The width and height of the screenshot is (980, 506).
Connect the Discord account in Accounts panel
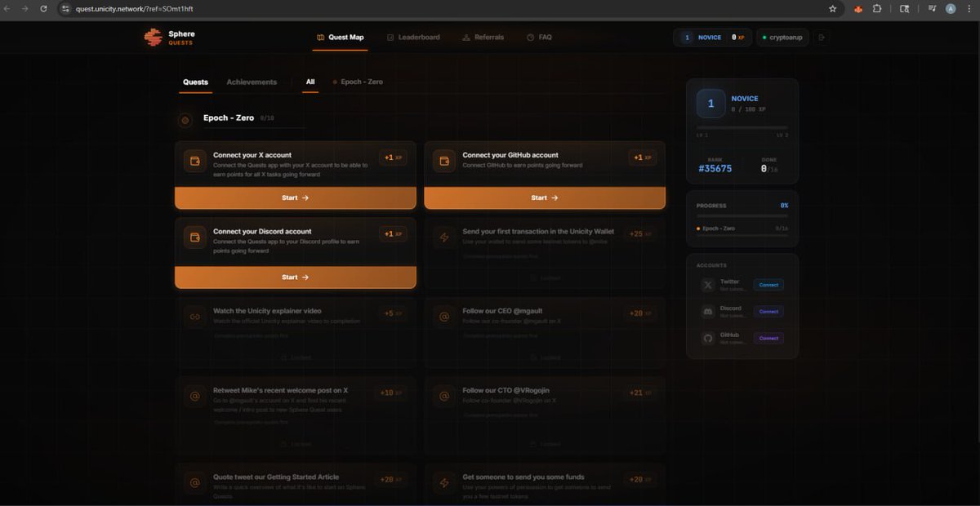click(768, 312)
